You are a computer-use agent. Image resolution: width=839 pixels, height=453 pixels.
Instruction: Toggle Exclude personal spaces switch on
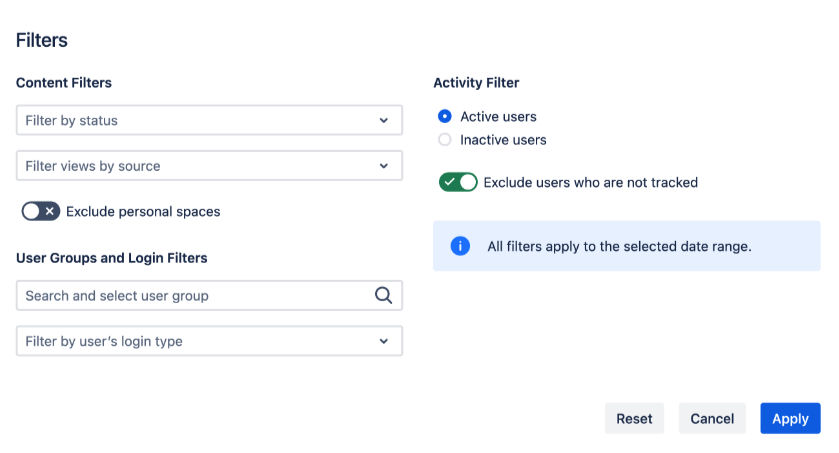41,211
